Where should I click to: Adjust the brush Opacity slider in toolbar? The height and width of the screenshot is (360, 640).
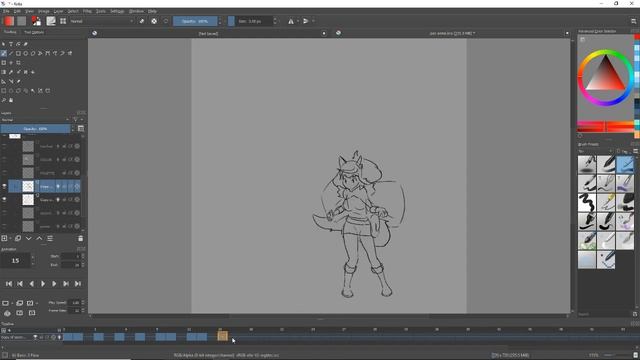195,21
